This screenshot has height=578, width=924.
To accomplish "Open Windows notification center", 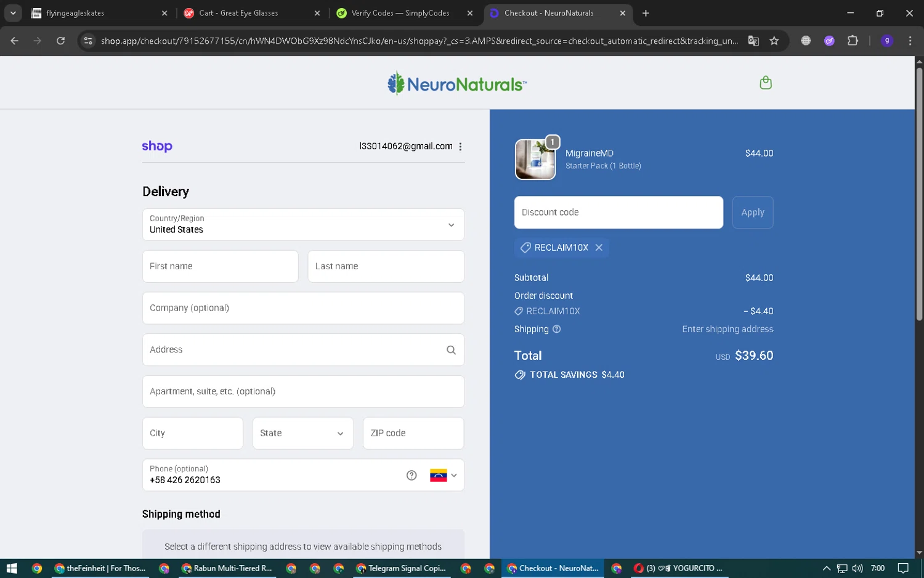I will pos(903,568).
